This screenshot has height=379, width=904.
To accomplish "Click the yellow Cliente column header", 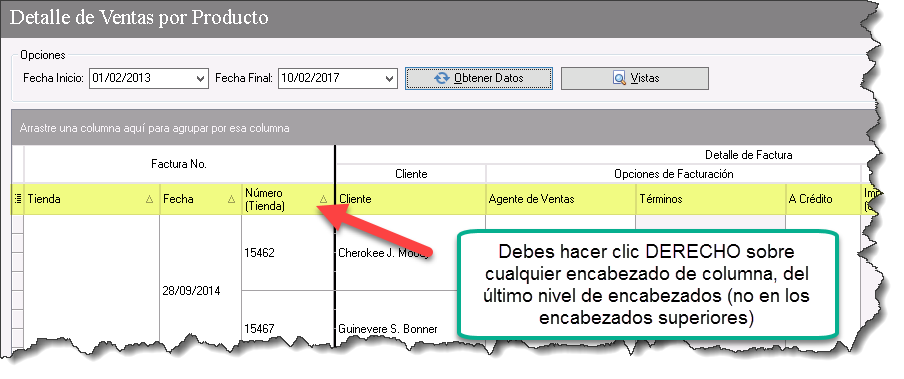I will [x=410, y=199].
